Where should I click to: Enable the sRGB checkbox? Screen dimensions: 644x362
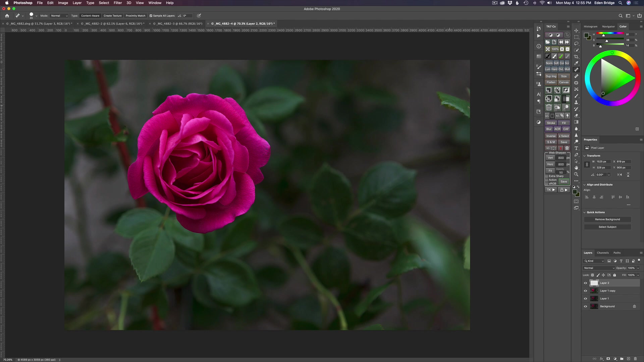coord(547,184)
